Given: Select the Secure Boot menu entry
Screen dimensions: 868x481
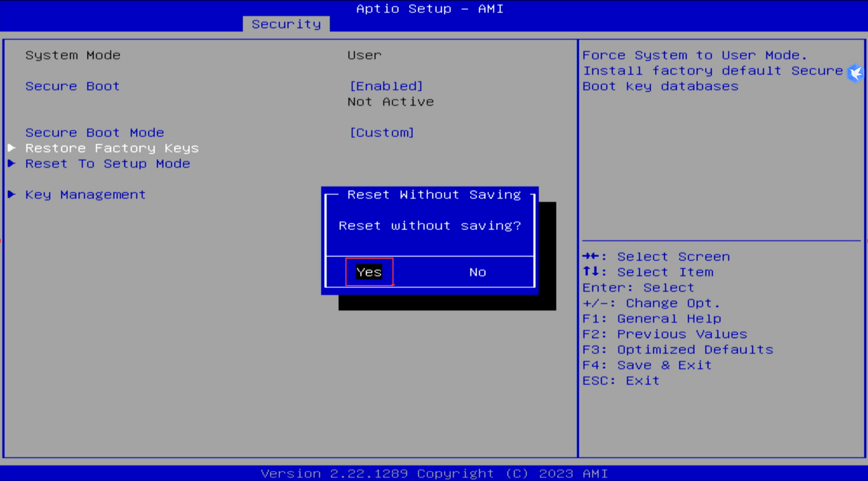Looking at the screenshot, I should coord(73,86).
